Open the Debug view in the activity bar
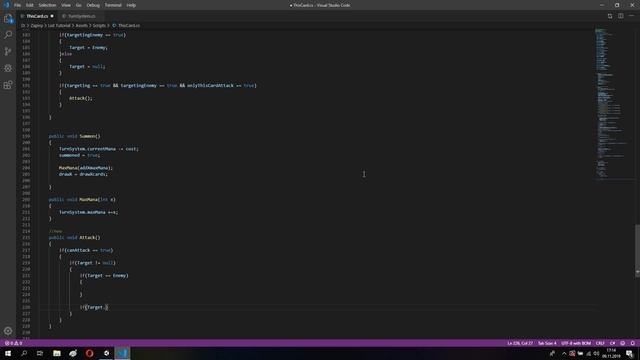Image resolution: width=640 pixels, height=360 pixels. [x=8, y=68]
